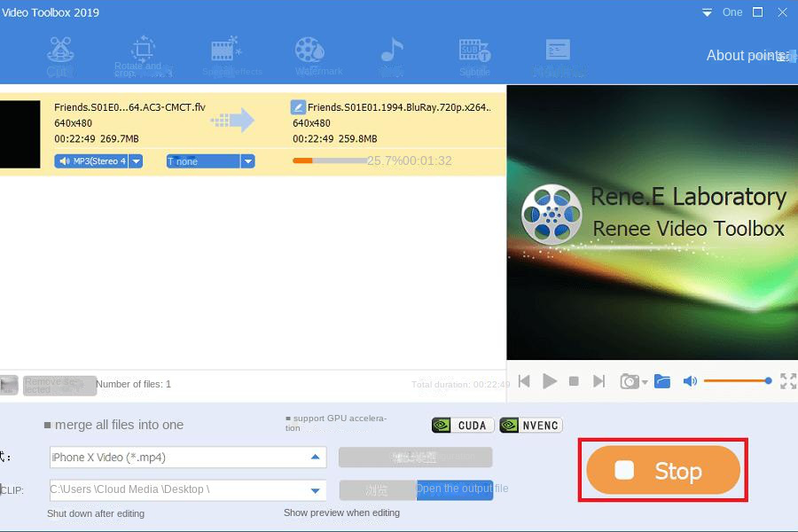Open the Subtitle tool
Viewport: 798px width, 532px height.
click(474, 57)
